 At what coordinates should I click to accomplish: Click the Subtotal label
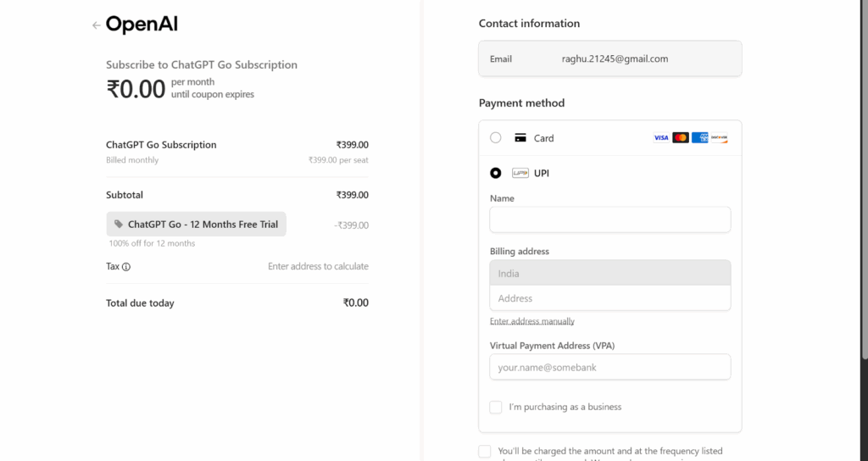click(125, 195)
